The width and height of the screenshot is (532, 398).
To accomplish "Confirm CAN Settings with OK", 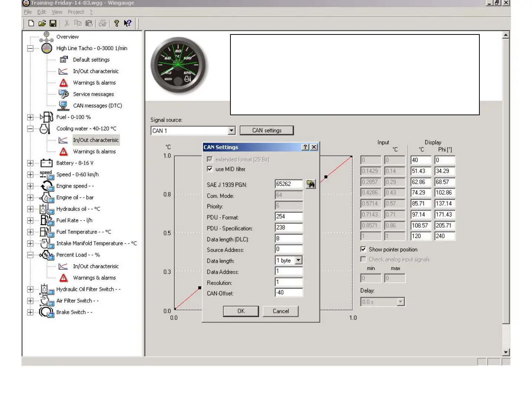I will click(241, 311).
